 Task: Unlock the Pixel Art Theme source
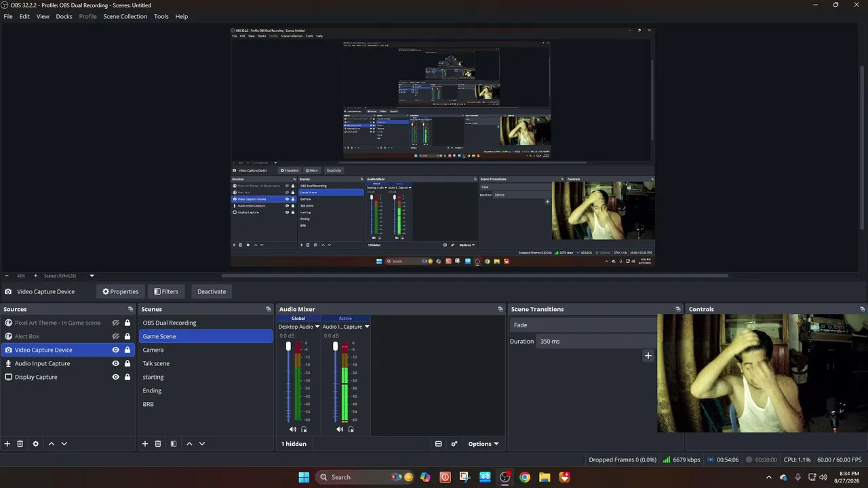(127, 323)
